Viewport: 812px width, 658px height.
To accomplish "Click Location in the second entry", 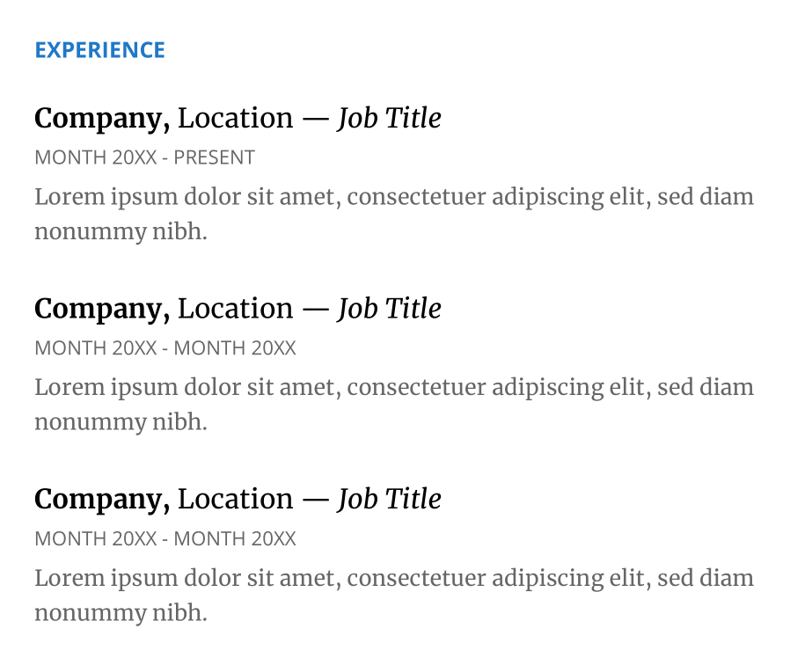I will [x=236, y=309].
